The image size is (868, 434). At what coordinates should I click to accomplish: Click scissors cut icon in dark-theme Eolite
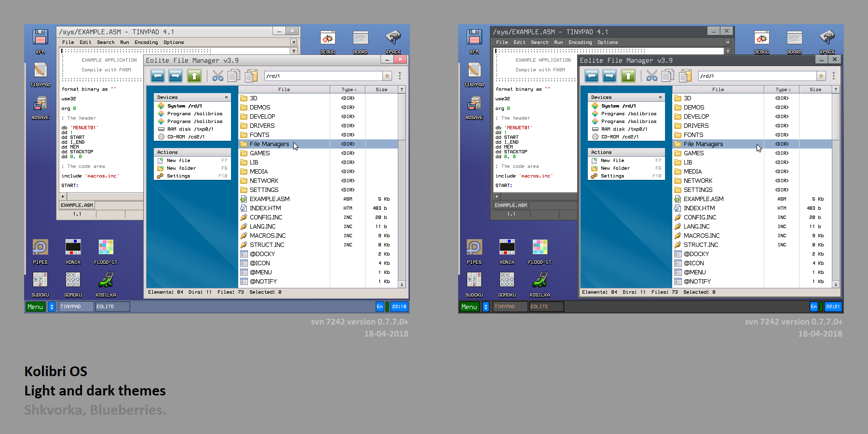point(652,76)
